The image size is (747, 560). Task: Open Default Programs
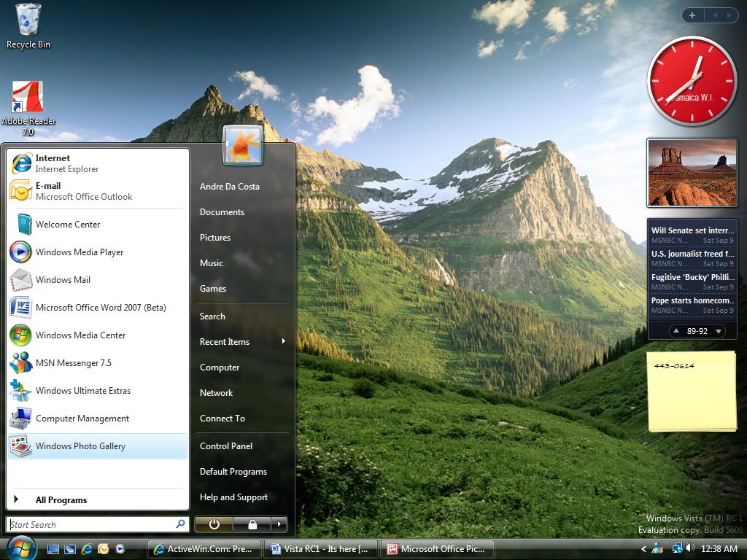pyautogui.click(x=242, y=472)
